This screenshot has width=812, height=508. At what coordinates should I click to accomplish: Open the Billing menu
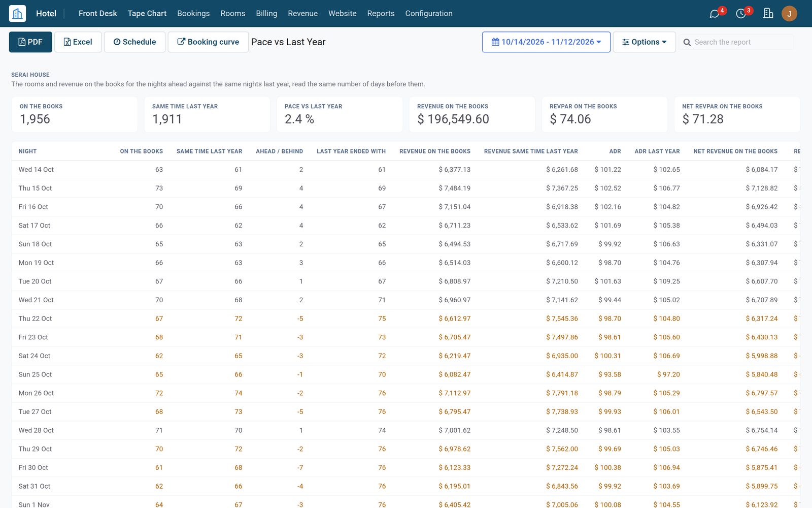(x=266, y=13)
